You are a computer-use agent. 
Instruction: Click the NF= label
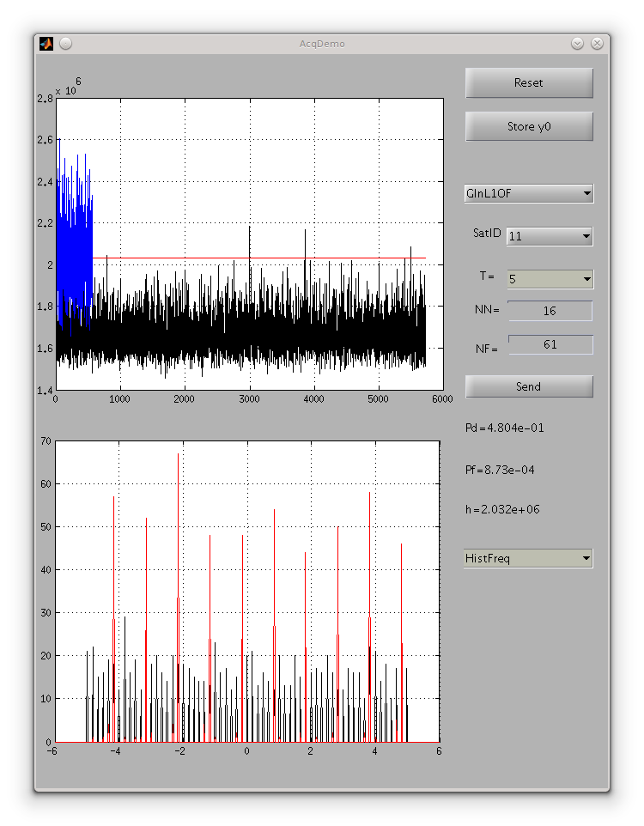click(x=486, y=349)
